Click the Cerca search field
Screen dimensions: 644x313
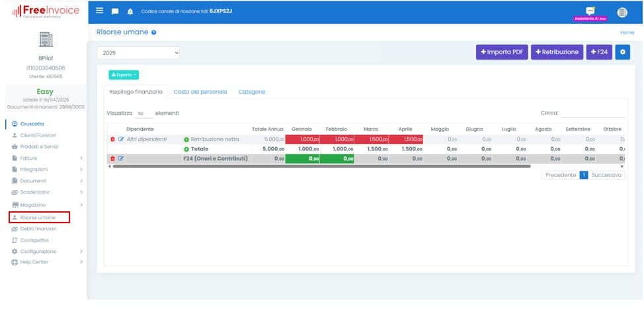pyautogui.click(x=592, y=113)
